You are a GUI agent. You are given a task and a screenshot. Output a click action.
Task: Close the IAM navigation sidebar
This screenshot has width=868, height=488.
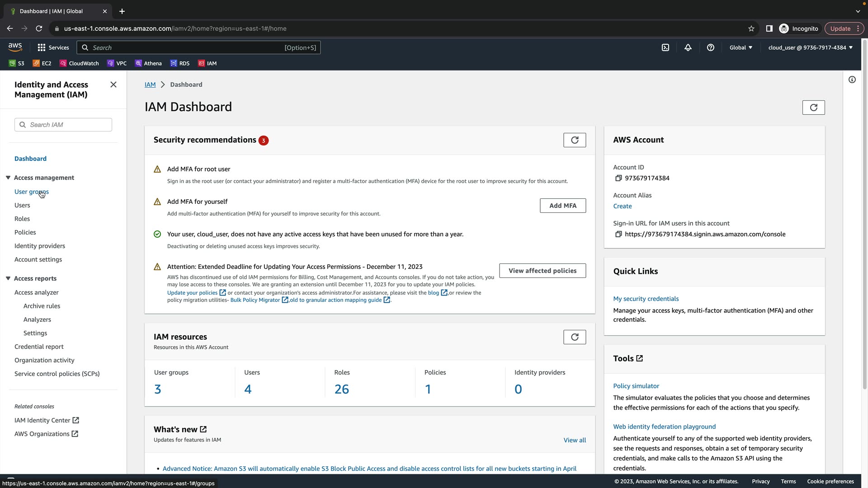[113, 84]
